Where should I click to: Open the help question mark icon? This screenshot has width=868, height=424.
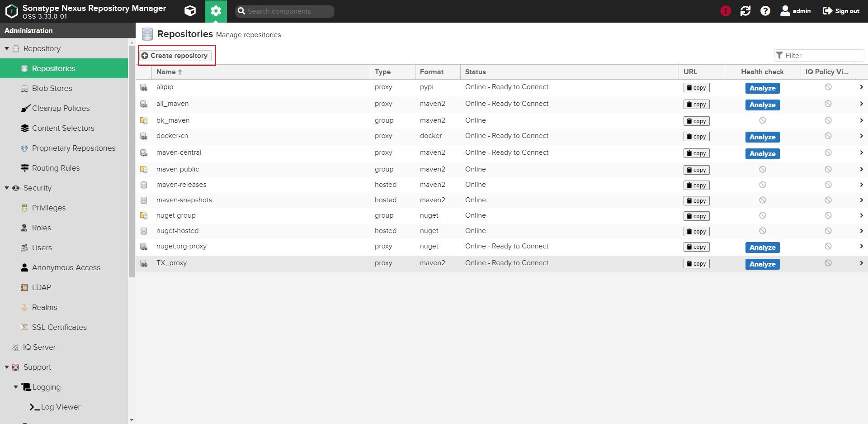(x=765, y=11)
